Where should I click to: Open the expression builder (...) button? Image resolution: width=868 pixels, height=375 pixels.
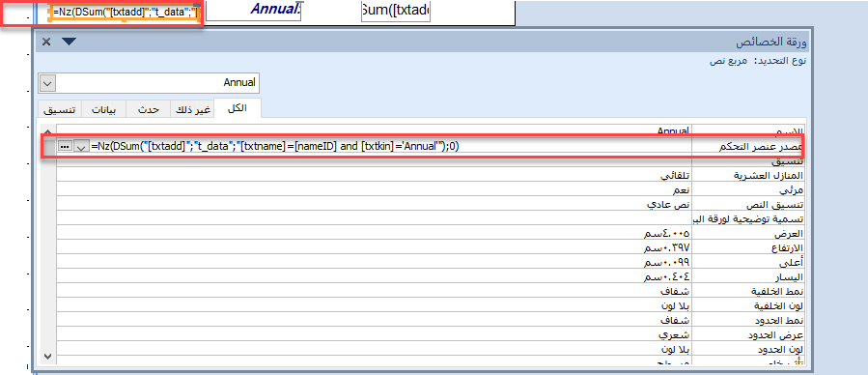coord(65,146)
